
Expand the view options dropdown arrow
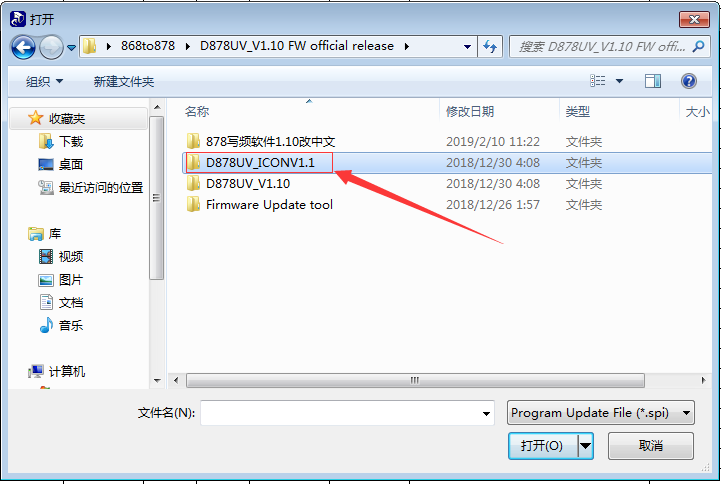(619, 81)
